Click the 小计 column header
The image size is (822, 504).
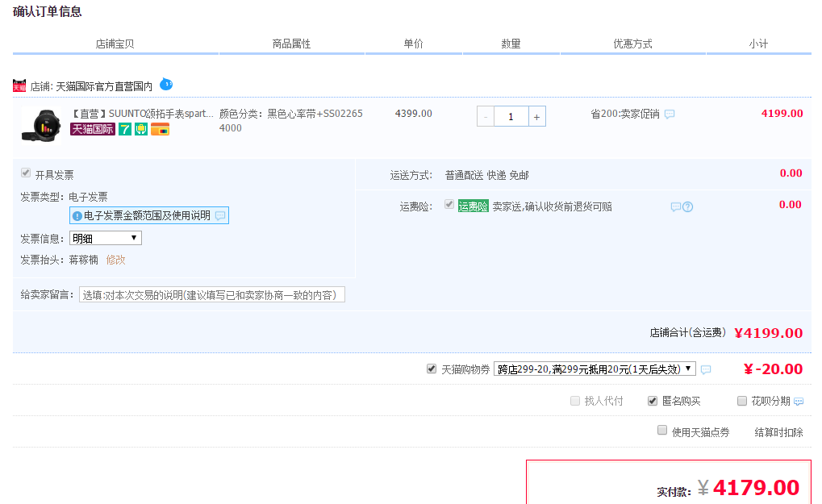(758, 44)
